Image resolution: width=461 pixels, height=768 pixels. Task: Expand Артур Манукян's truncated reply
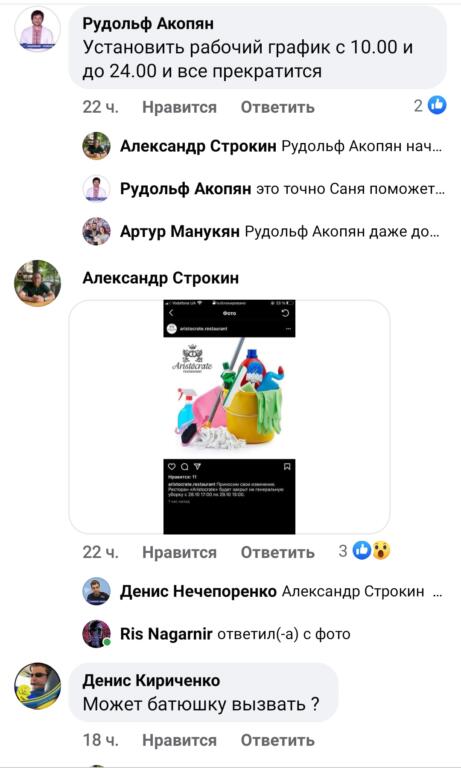point(280,231)
